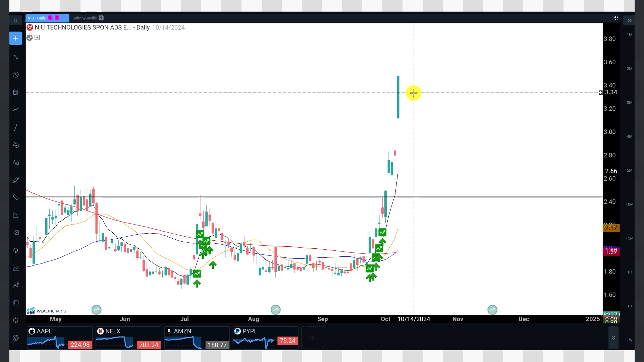Click the orange 2.17 moving average label
644x362 pixels.
point(611,228)
